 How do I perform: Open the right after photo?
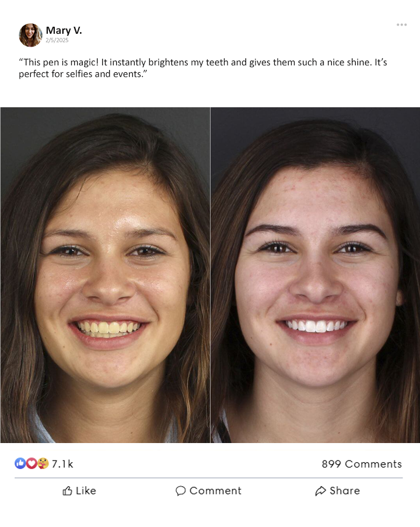(x=316, y=275)
